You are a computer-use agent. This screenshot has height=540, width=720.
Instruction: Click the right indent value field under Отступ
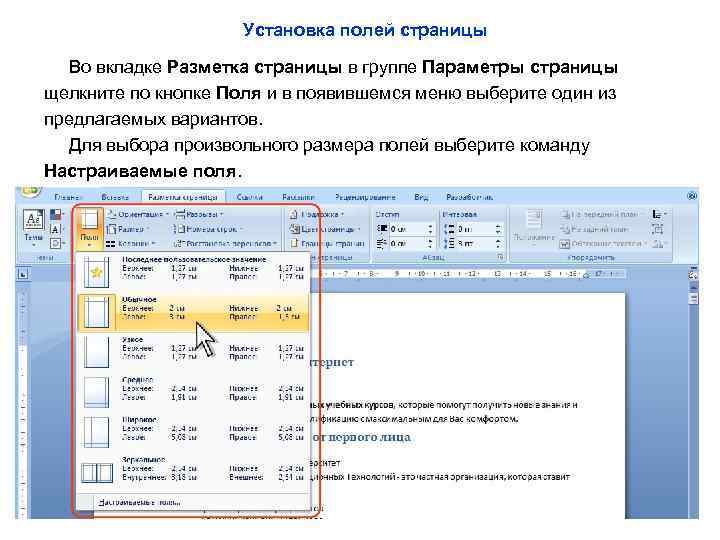[407, 243]
